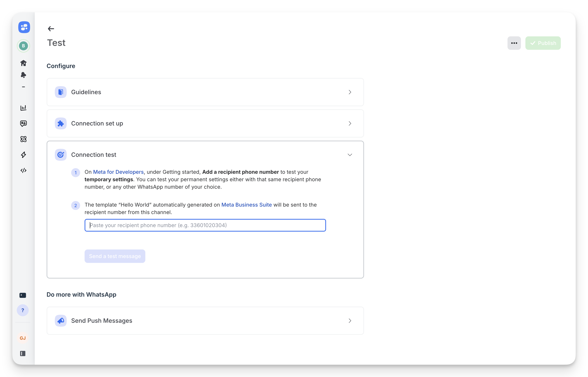Click the Publish button

[x=543, y=43]
